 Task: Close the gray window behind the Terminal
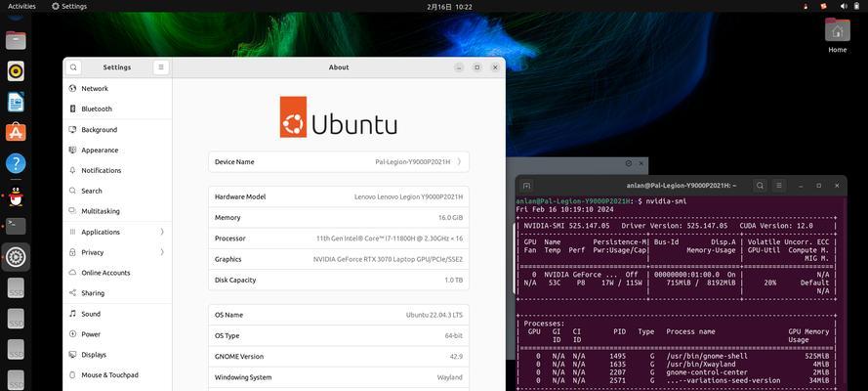point(641,163)
